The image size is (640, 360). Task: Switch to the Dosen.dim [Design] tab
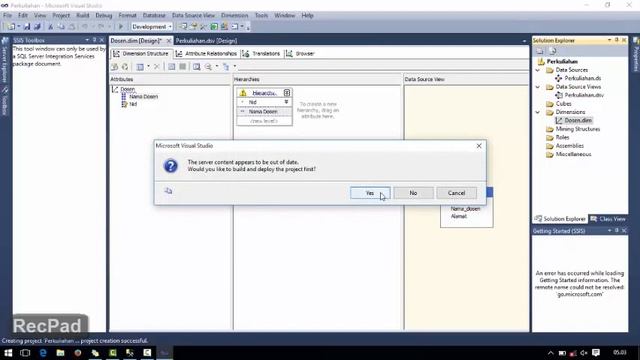pos(136,41)
